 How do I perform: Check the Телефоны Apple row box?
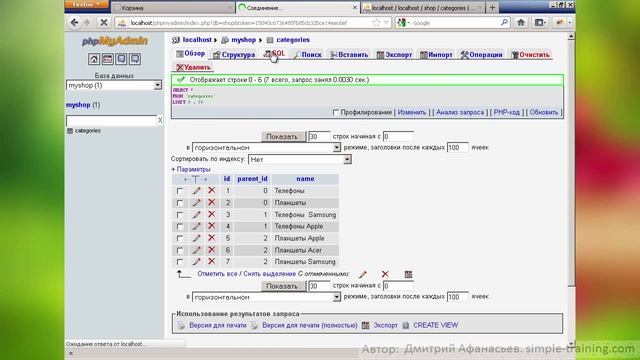coord(180,227)
